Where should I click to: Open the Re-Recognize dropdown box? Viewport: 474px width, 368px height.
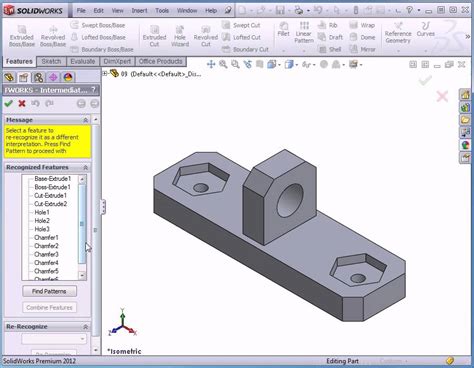[x=54, y=339]
